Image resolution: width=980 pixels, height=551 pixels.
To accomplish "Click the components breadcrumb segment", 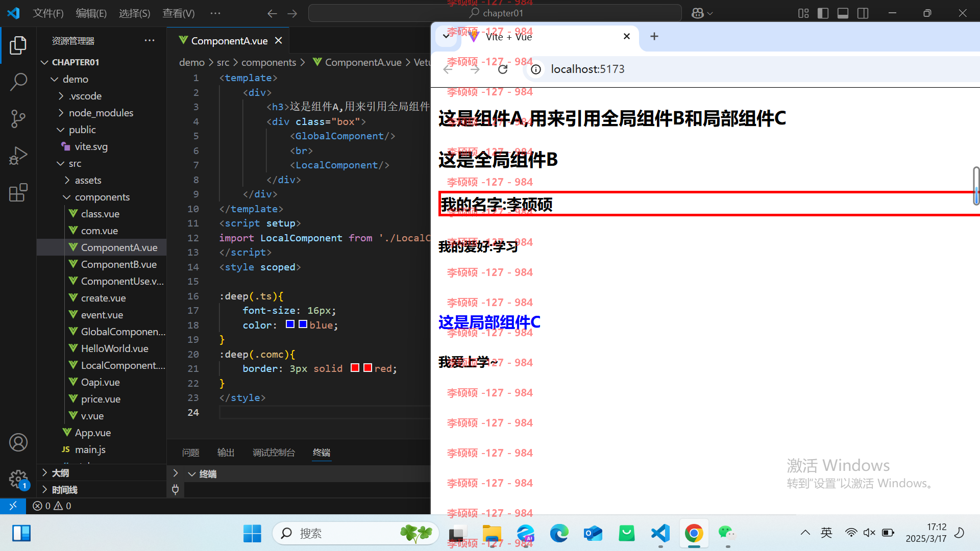I will tap(268, 62).
